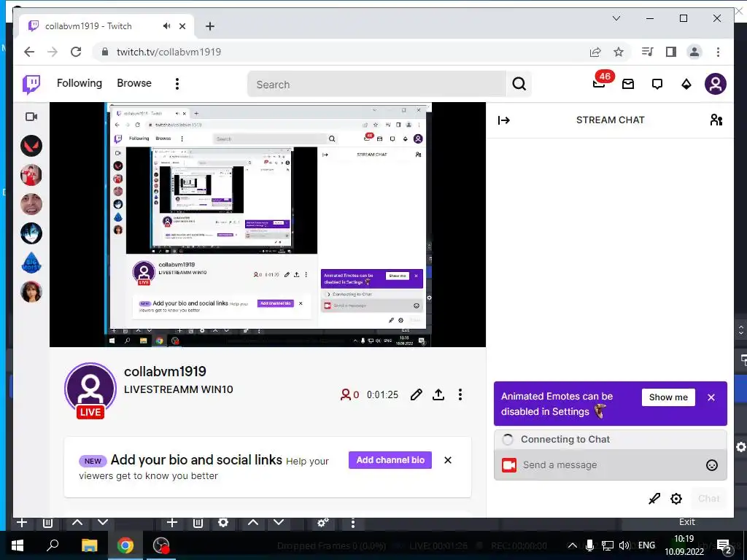
Task: Open the Twitch mail inbox icon
Action: click(x=628, y=85)
